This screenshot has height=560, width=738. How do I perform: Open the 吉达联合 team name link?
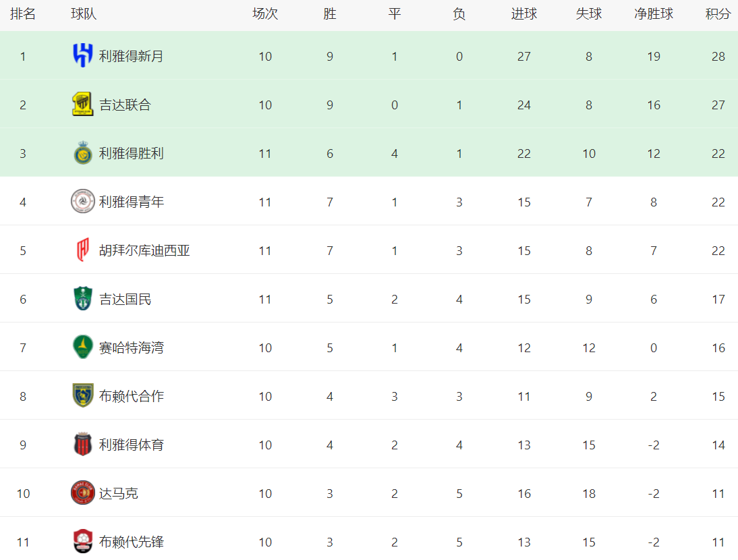click(x=125, y=105)
